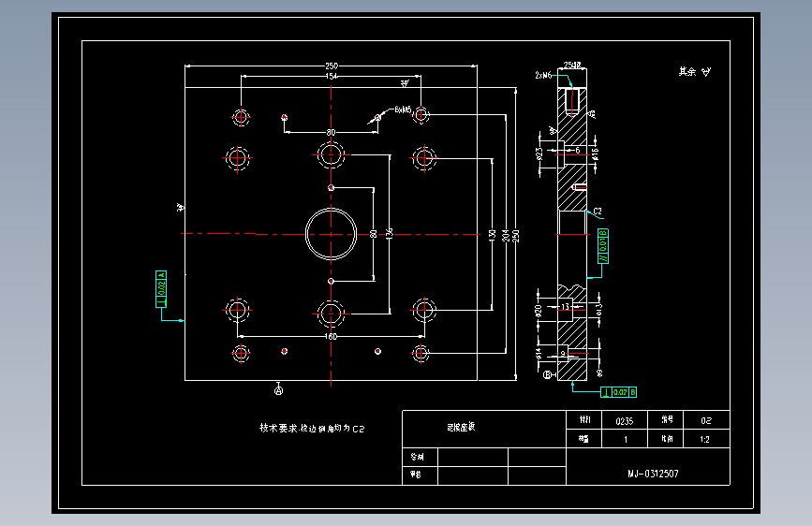Image resolution: width=812 pixels, height=526 pixels.
Task: Select the ø20 counterbore dimension
Action: 539,311
